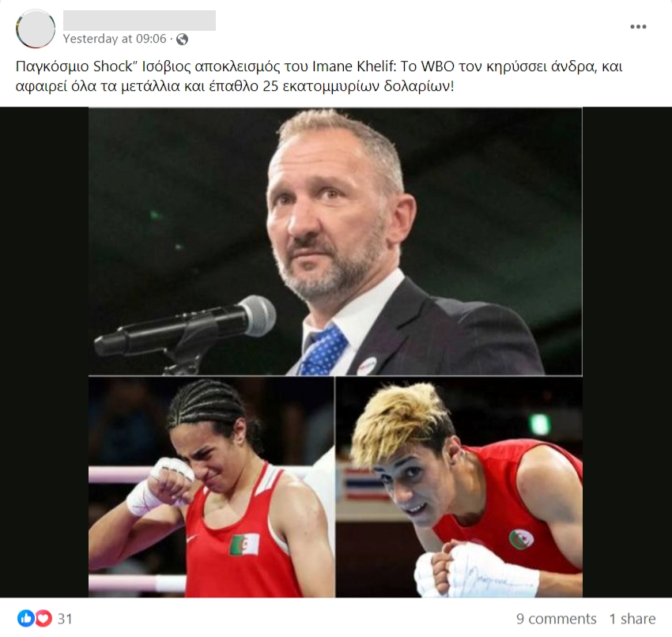This screenshot has height=637, width=672.
Task: Click the blue polka-dot tie
Action: [323, 350]
